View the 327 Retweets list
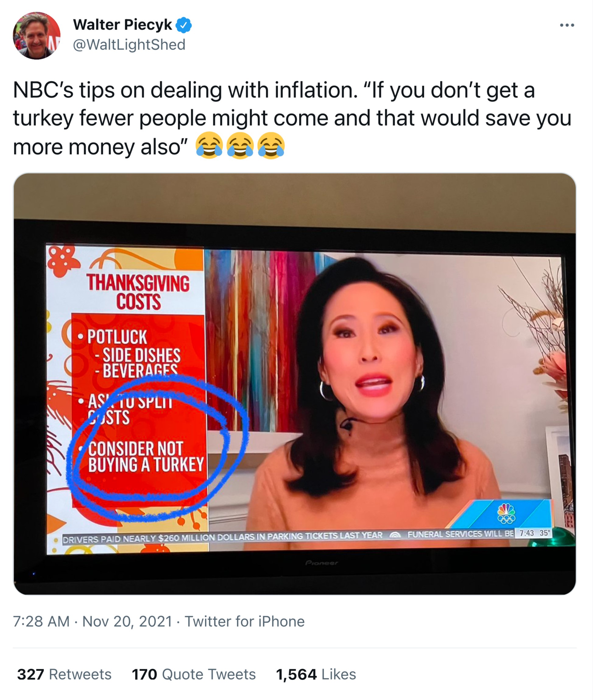 [x=64, y=674]
